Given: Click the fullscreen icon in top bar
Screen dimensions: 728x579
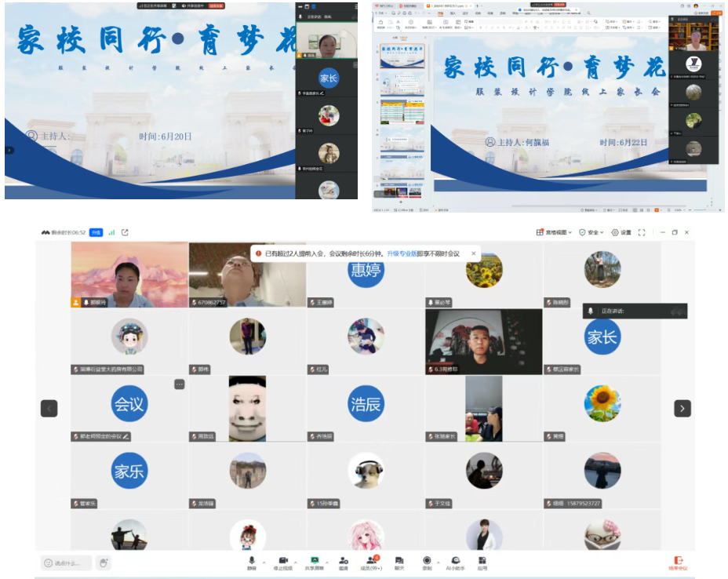Looking at the screenshot, I should [641, 232].
